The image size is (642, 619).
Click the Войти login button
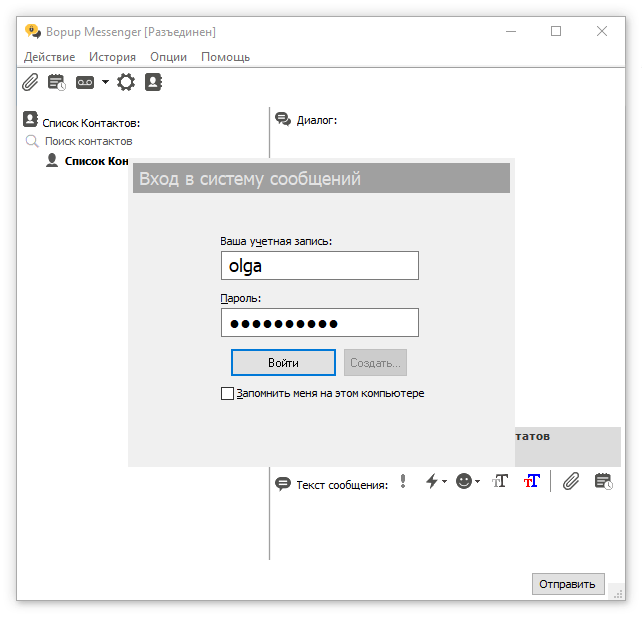coord(283,362)
